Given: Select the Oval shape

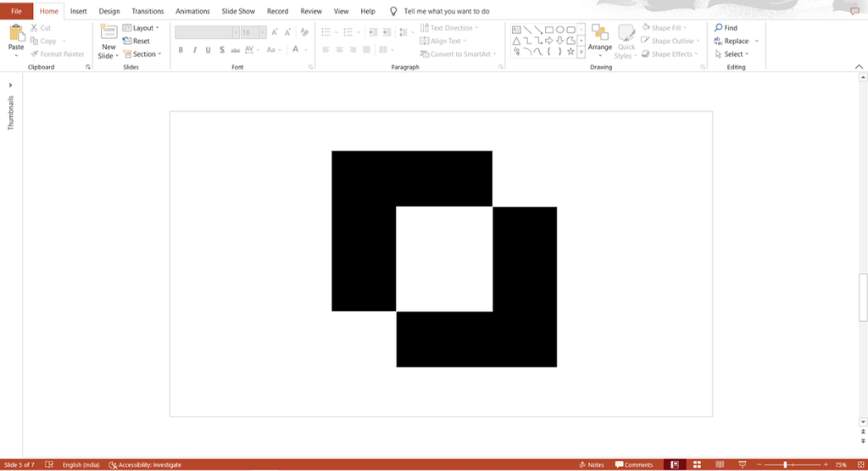Looking at the screenshot, I should [559, 30].
